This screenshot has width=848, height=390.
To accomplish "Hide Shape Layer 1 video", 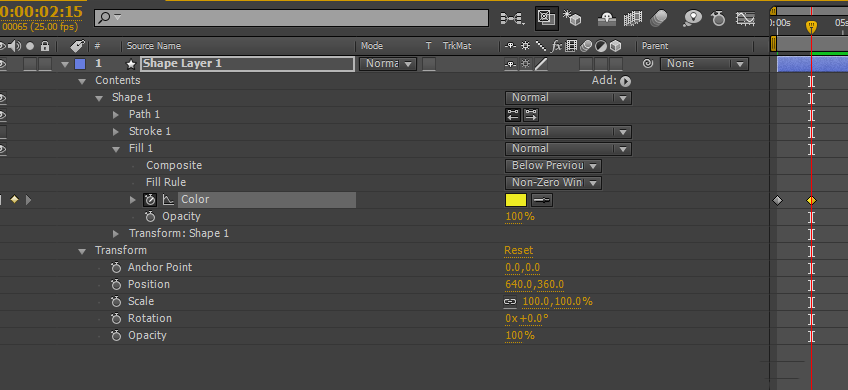I will point(3,64).
